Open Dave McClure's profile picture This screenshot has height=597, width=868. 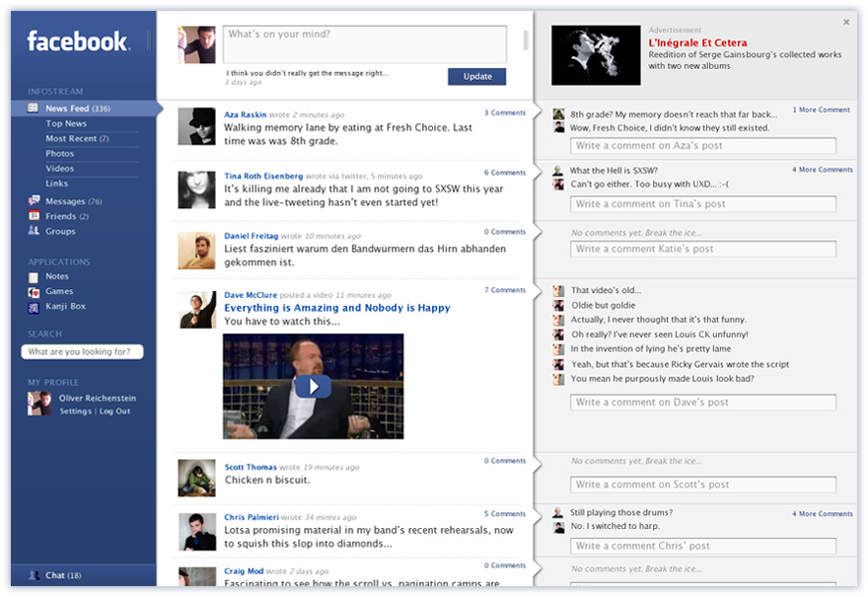click(197, 310)
